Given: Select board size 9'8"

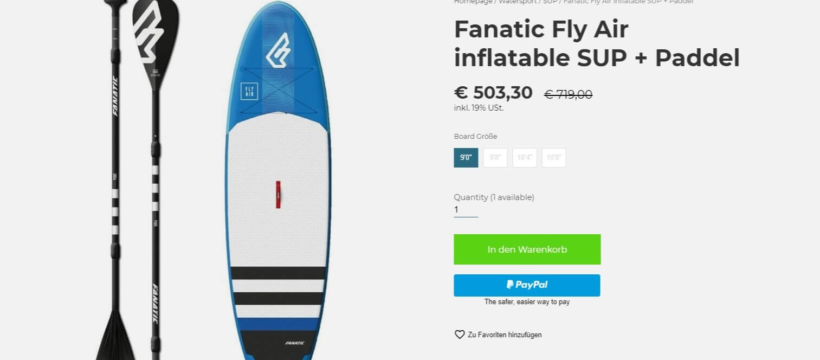Looking at the screenshot, I should (x=495, y=158).
